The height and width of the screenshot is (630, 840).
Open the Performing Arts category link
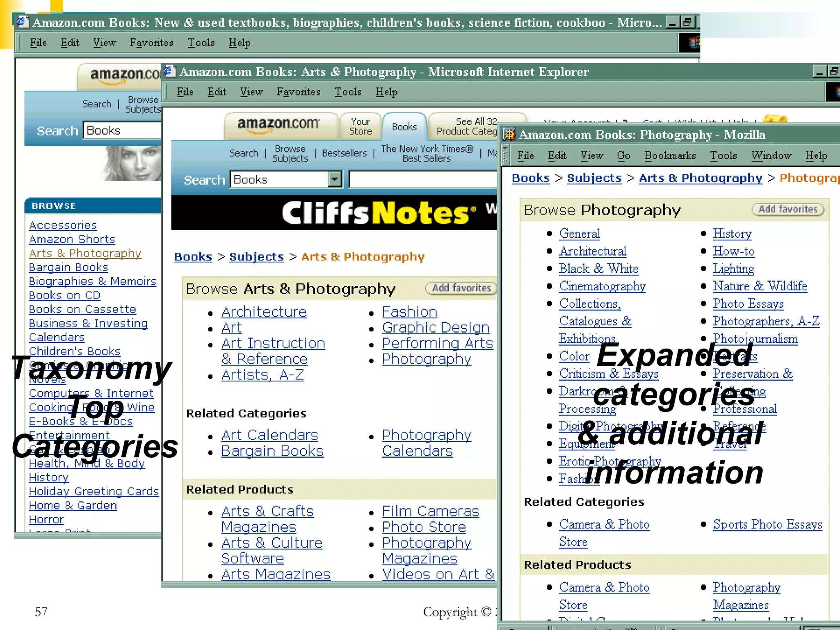(x=437, y=343)
